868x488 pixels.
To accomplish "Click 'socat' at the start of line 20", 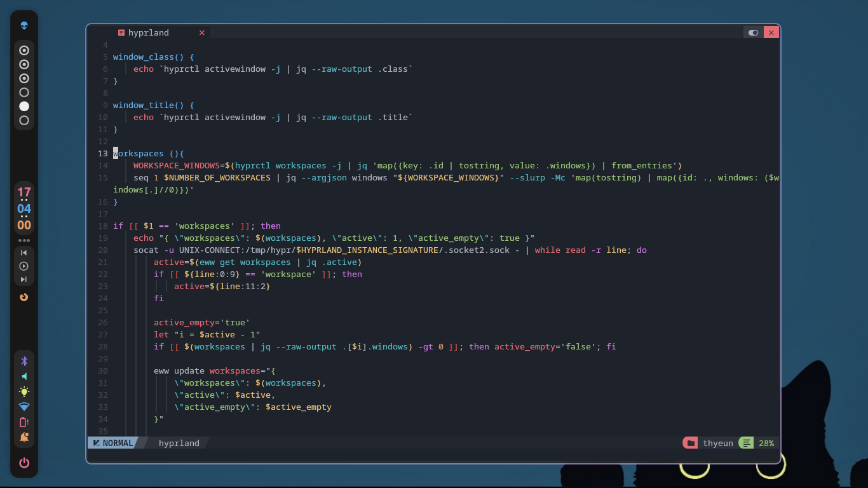I will pos(146,250).
